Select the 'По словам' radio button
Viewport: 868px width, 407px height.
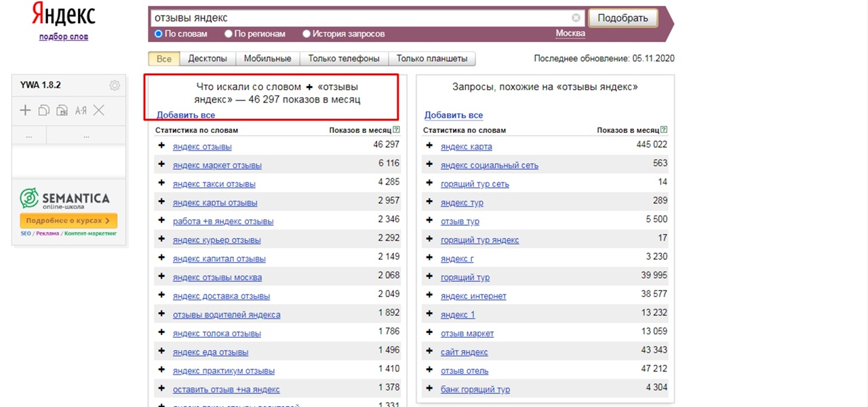coord(159,33)
